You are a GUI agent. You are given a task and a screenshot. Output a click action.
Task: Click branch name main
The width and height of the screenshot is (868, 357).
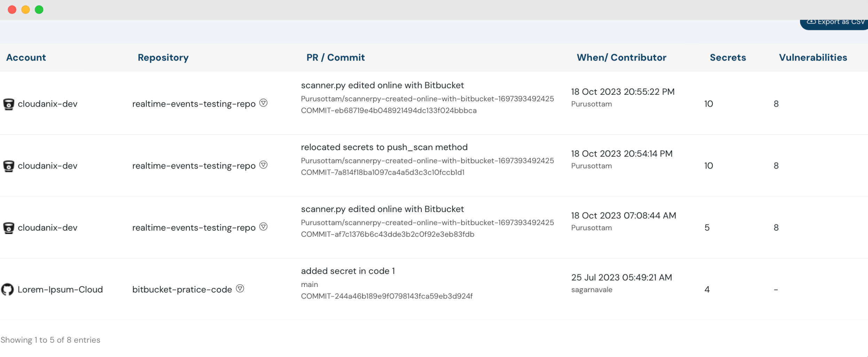(309, 284)
